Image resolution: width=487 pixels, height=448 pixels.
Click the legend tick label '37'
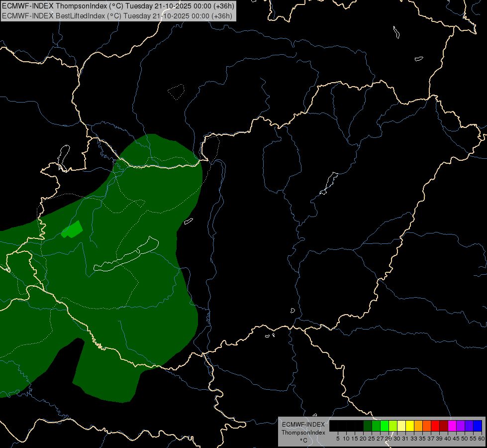431,439
